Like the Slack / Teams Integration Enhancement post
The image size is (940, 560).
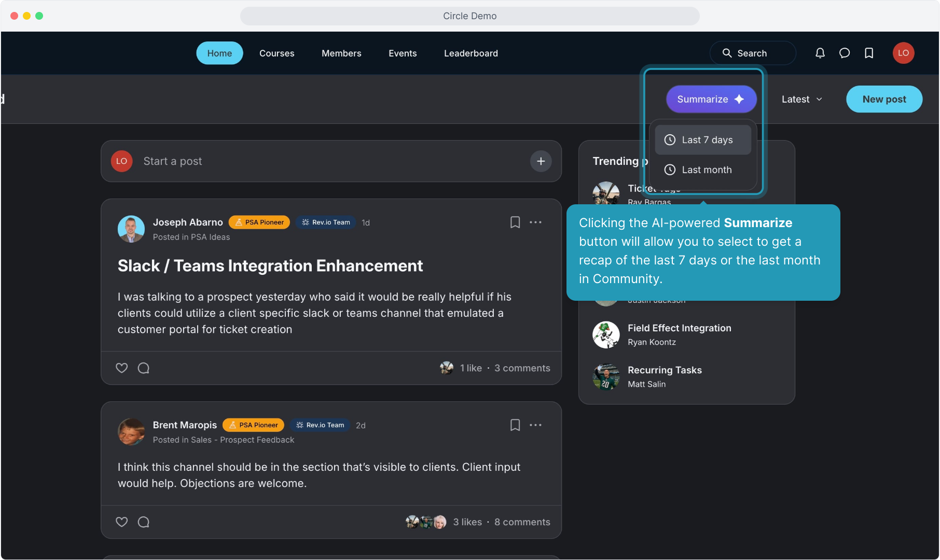pos(121,368)
